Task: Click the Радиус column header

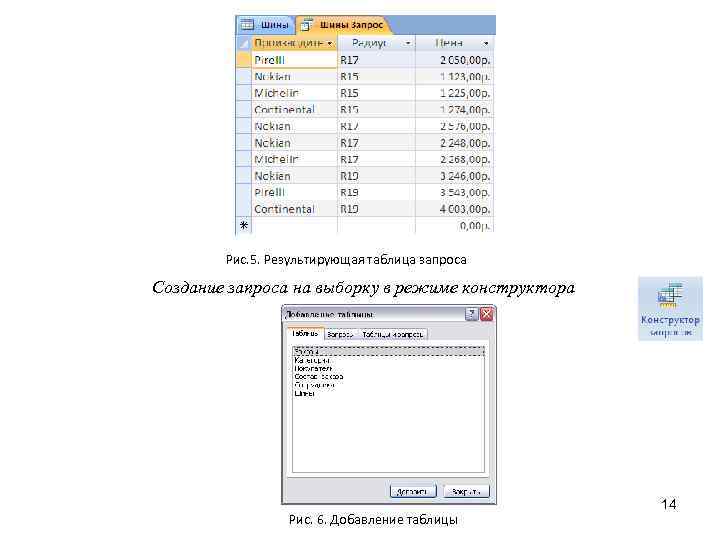Action: (376, 43)
